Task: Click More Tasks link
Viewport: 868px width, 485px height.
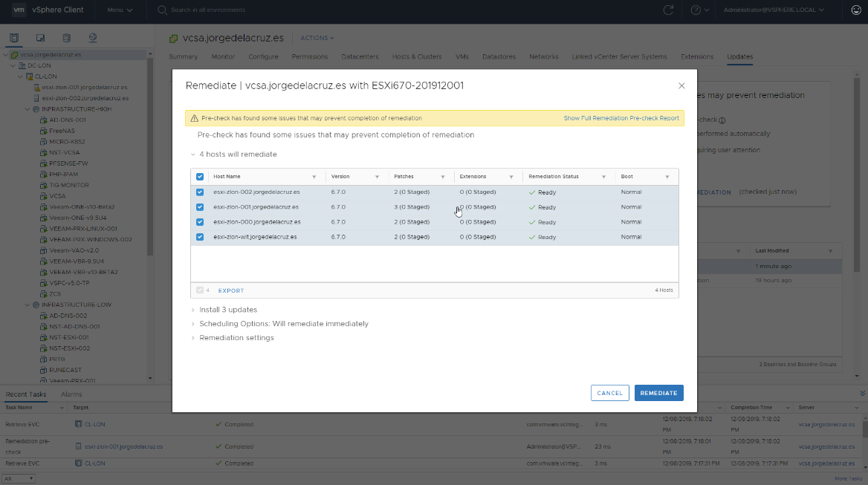Action: [x=848, y=479]
